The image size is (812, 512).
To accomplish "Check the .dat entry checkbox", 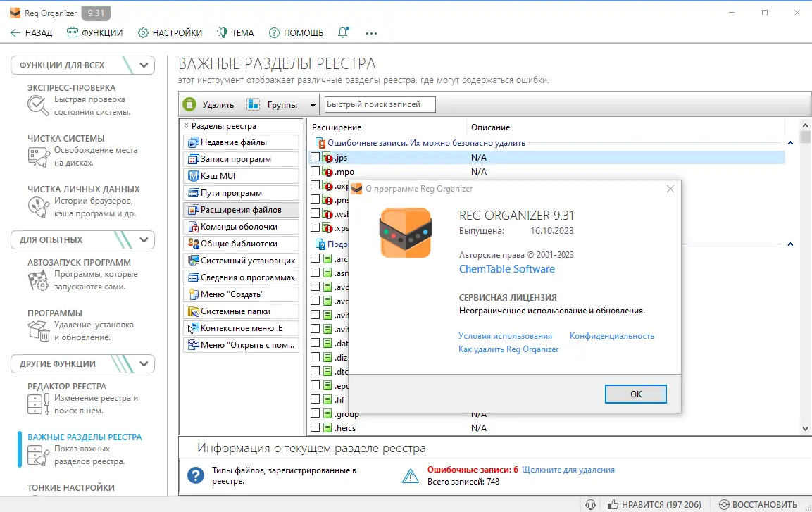I will [x=315, y=343].
